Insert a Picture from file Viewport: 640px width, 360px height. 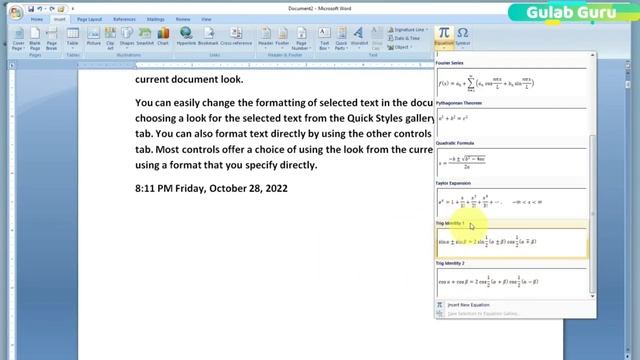click(93, 37)
